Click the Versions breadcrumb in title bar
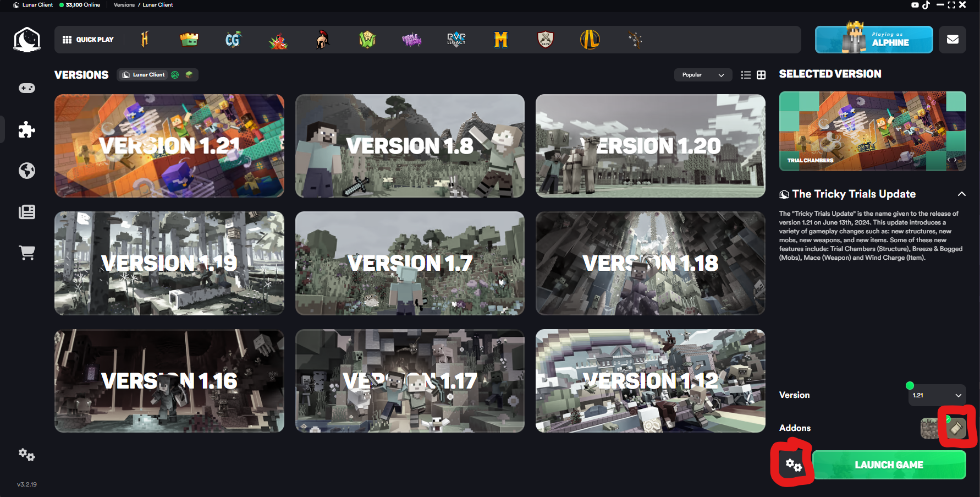The width and height of the screenshot is (980, 497). 124,5
